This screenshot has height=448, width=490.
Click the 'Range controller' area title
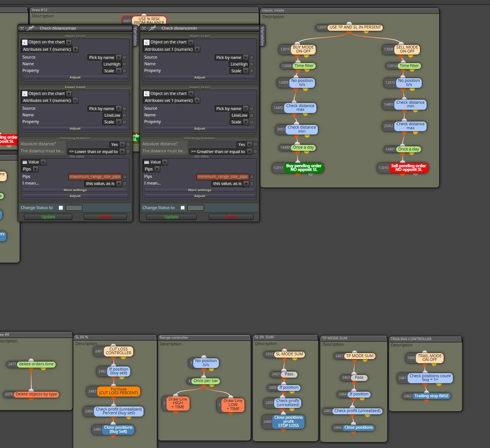(x=174, y=338)
